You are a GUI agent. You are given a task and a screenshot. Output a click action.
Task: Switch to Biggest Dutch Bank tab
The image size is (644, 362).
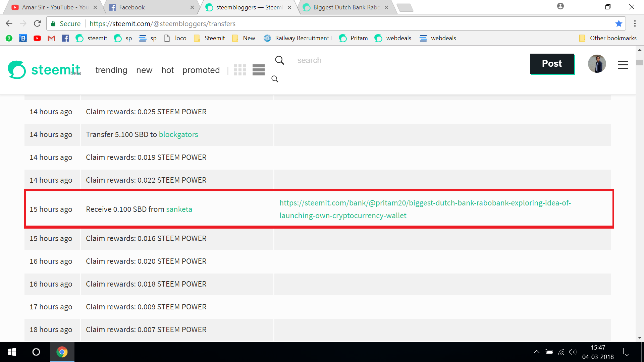click(x=345, y=7)
